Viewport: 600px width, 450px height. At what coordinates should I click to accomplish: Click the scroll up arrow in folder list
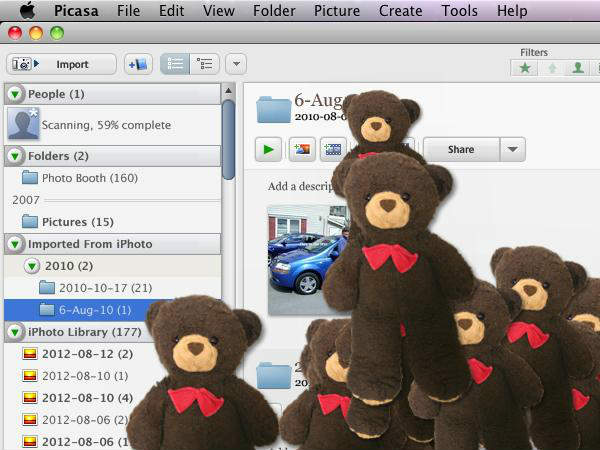click(228, 91)
